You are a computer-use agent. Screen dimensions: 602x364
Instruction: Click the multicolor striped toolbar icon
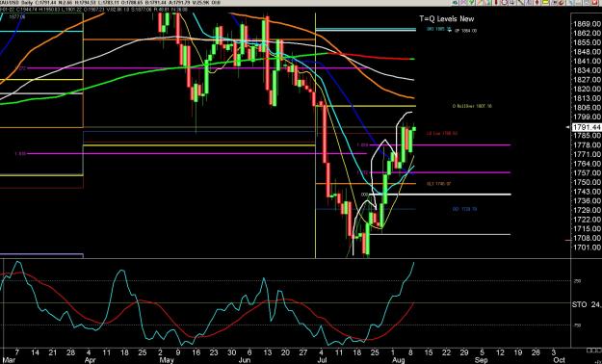(x=480, y=3)
